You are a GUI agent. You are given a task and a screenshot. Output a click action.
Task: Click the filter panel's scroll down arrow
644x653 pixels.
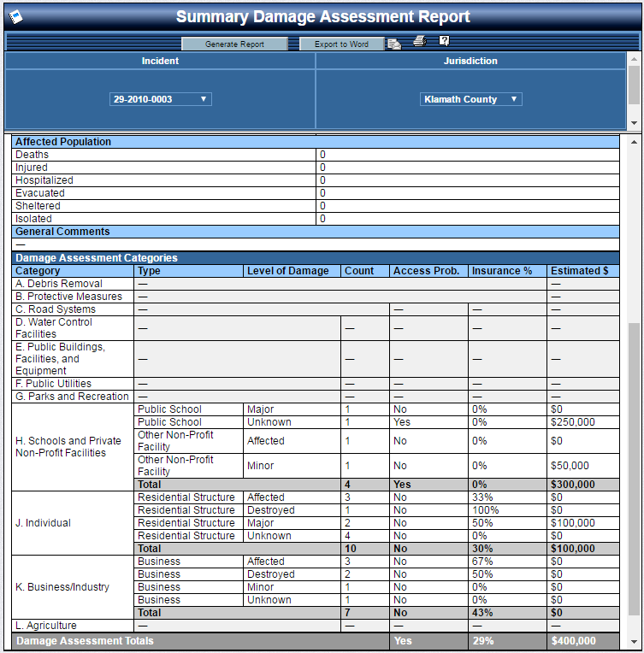(x=634, y=122)
